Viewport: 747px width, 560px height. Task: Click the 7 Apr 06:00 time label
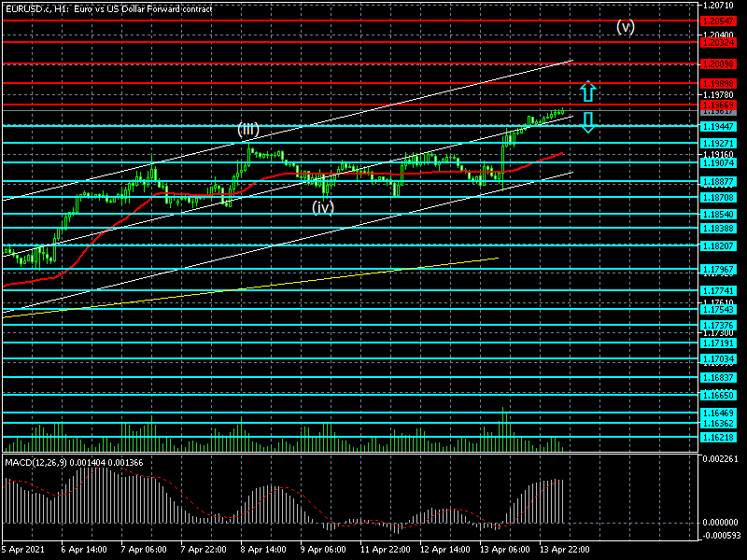click(x=145, y=549)
